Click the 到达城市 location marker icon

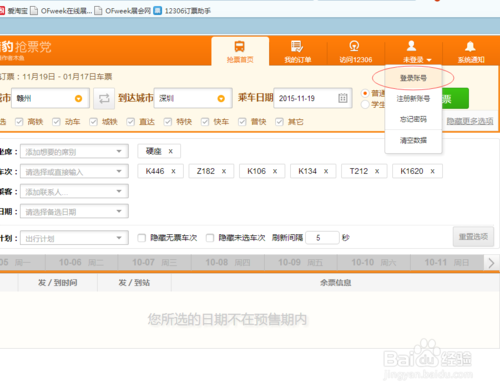pyautogui.click(x=221, y=99)
